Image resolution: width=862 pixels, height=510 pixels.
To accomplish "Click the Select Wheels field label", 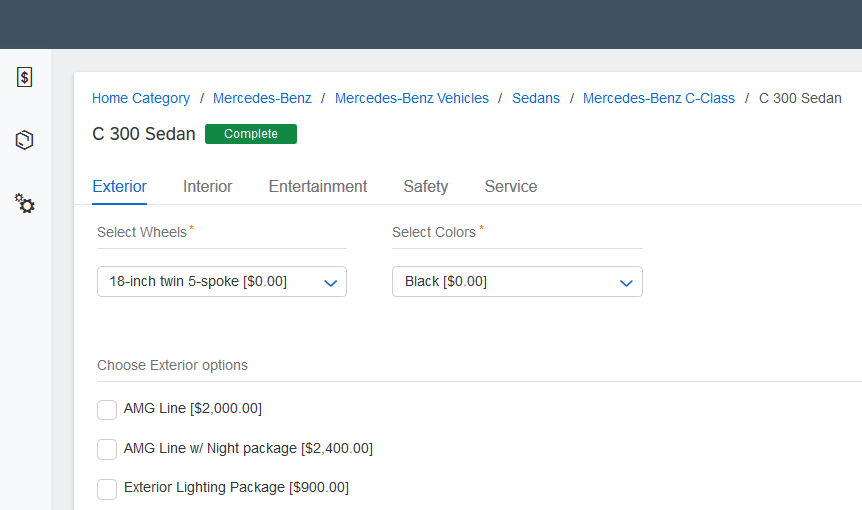I will tap(142, 232).
